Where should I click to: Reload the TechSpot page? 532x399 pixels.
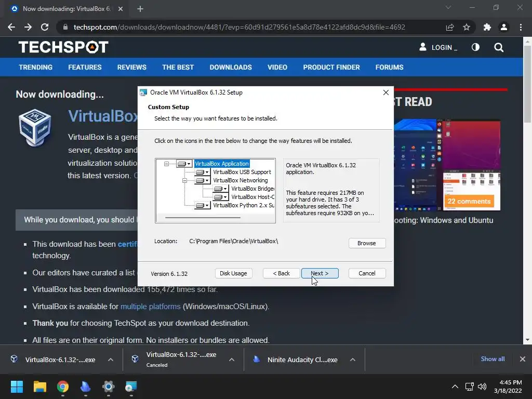coord(45,27)
